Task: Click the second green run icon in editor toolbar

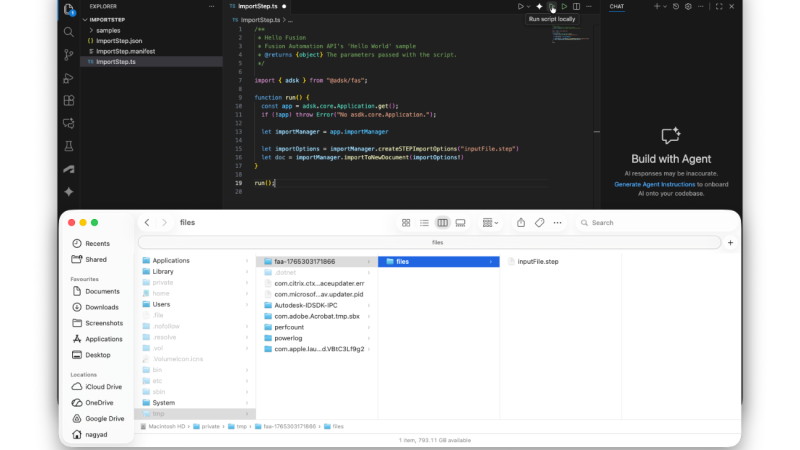Action: (564, 6)
